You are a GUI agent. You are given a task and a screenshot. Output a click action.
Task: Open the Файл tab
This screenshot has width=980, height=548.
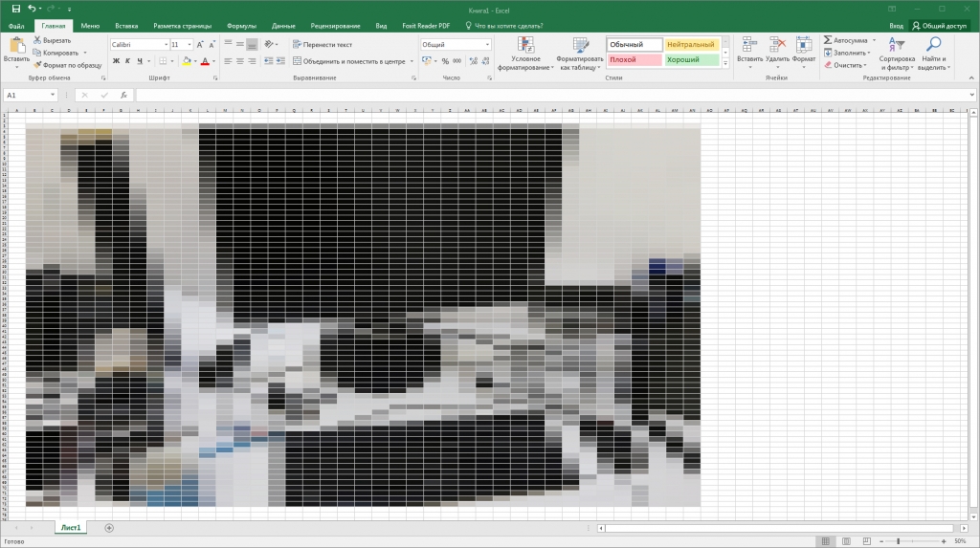(x=16, y=26)
